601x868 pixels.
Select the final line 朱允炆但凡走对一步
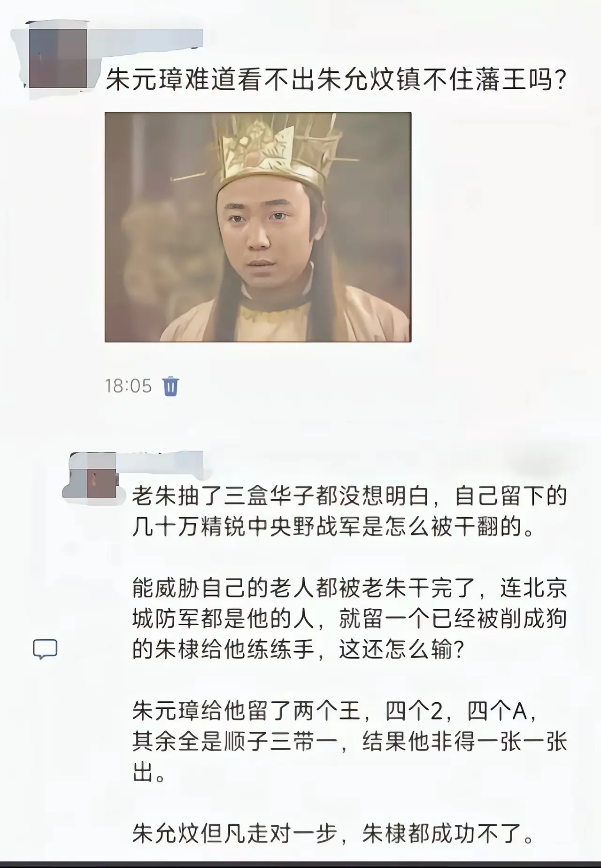(333, 834)
